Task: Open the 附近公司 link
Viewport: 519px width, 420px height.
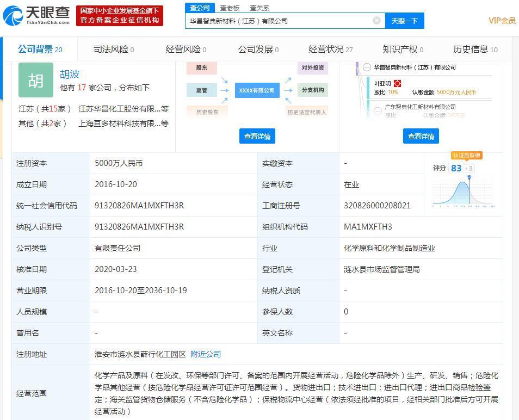Action: click(x=205, y=354)
